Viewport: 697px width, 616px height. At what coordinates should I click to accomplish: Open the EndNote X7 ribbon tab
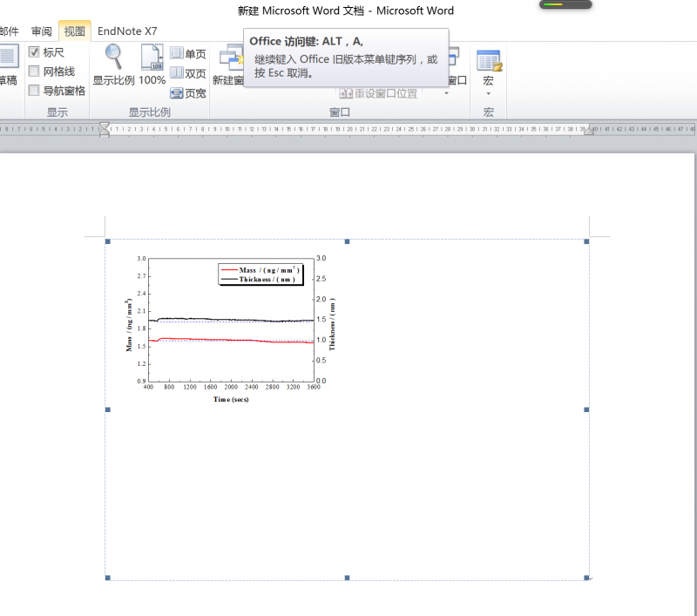(127, 31)
